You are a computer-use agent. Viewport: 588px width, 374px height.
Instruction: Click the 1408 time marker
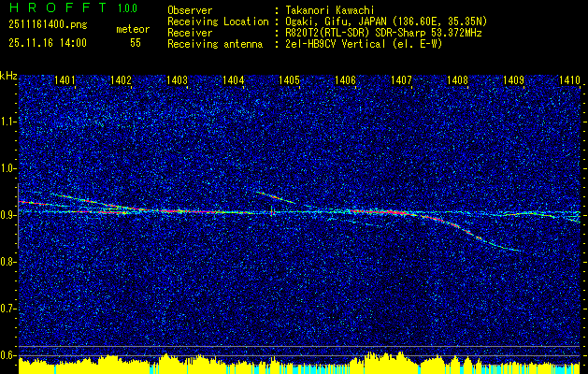[x=457, y=79]
